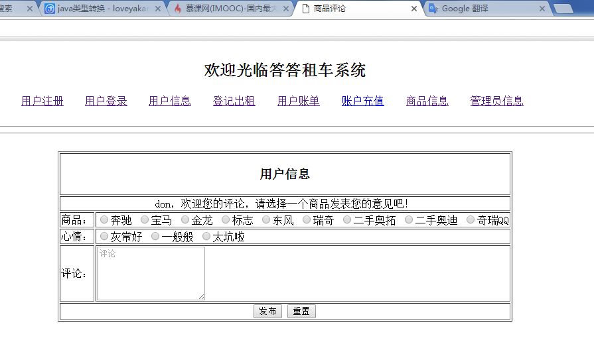Select the 标志 radio button
594x364 pixels.
pyautogui.click(x=226, y=219)
